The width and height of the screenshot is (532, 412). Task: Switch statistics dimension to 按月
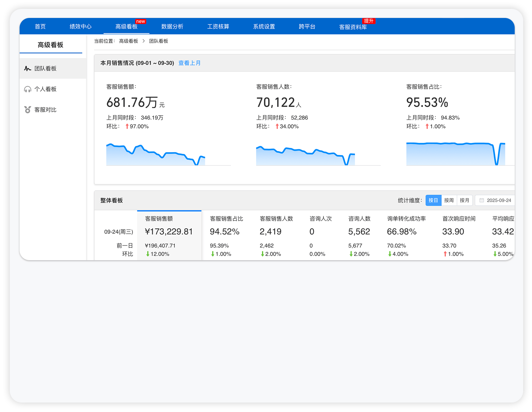[464, 200]
